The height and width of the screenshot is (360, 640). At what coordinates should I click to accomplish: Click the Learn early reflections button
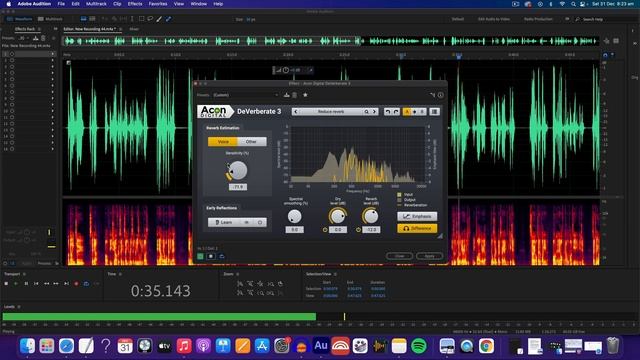[224, 222]
